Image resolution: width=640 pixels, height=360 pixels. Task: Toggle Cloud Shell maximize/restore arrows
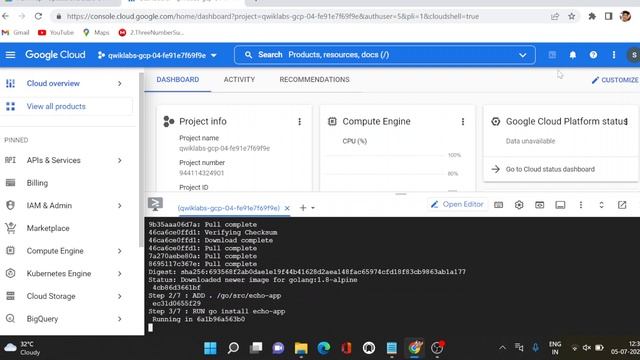click(601, 205)
